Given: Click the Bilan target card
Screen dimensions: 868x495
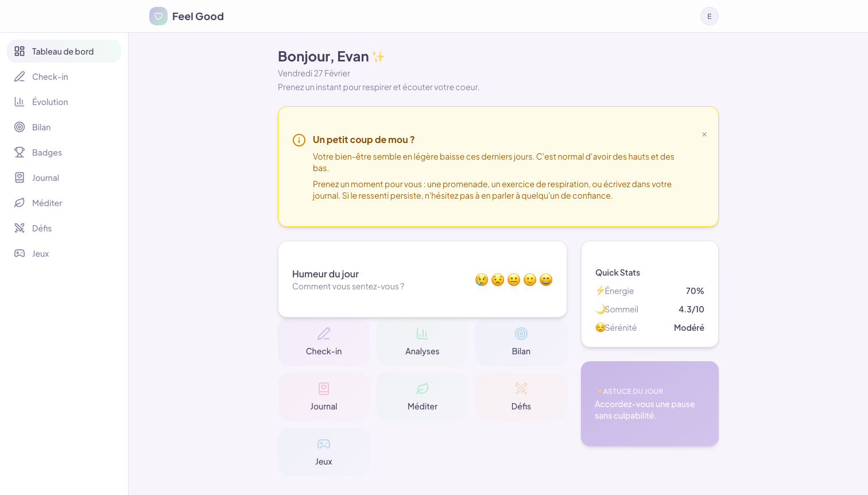Looking at the screenshot, I should (521, 342).
